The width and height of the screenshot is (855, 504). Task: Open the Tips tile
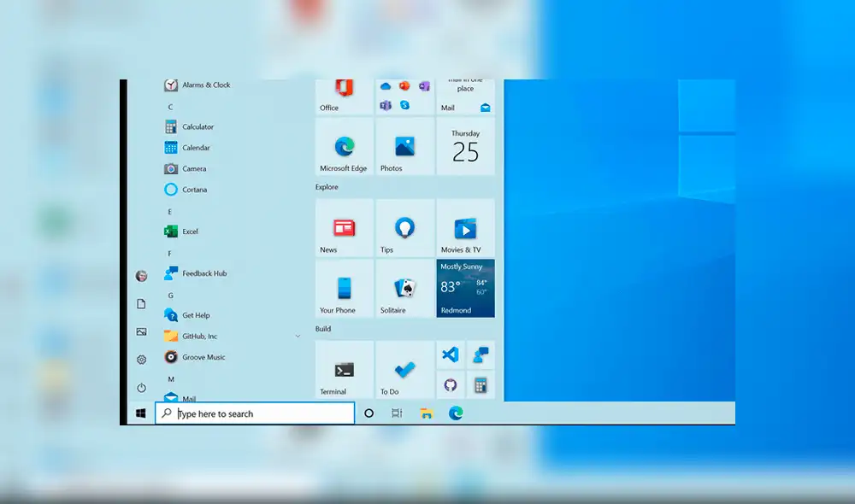[404, 228]
